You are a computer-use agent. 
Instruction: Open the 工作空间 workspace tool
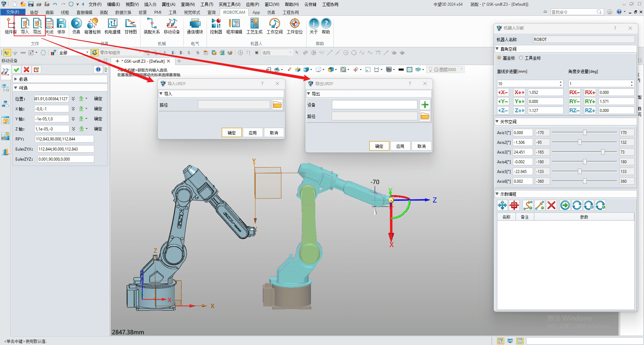274,23
